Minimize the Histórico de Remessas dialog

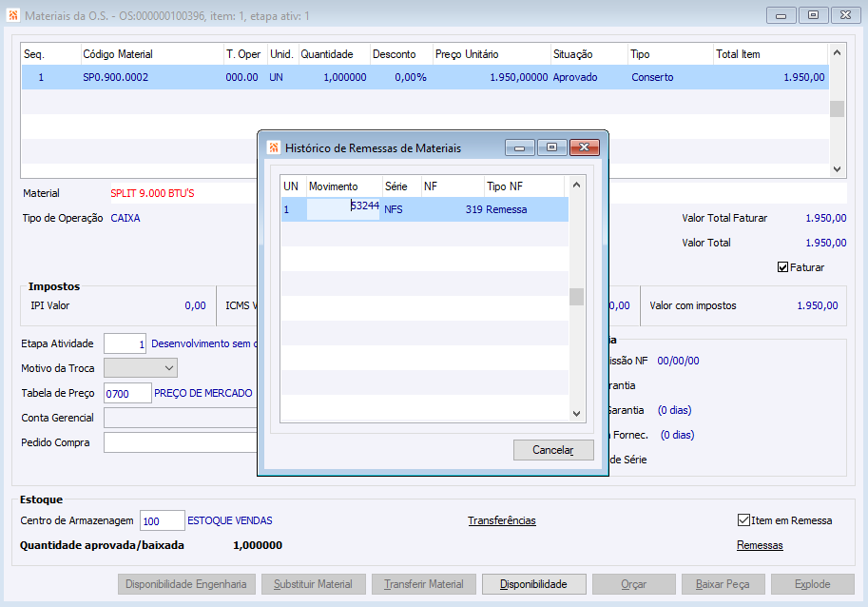pos(519,147)
